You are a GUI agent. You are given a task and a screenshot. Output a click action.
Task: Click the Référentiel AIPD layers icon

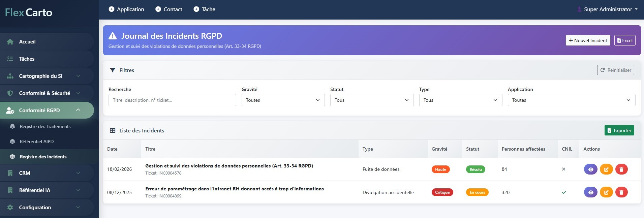click(x=12, y=142)
